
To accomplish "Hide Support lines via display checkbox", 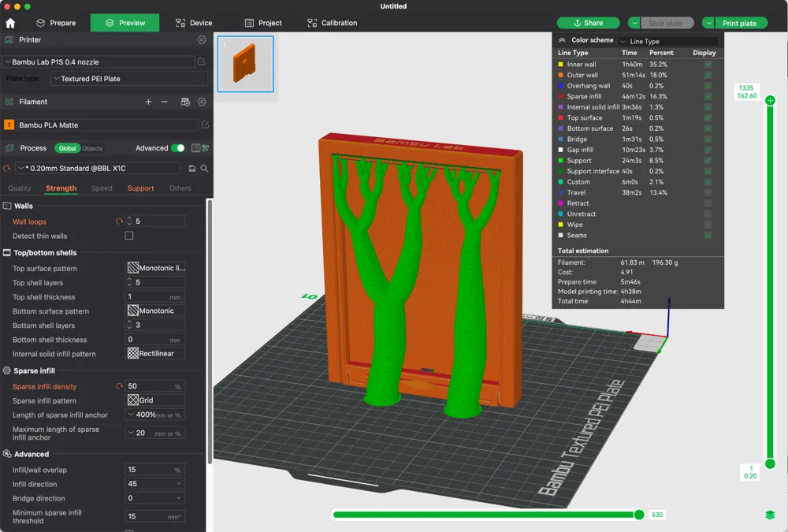I will tap(708, 161).
